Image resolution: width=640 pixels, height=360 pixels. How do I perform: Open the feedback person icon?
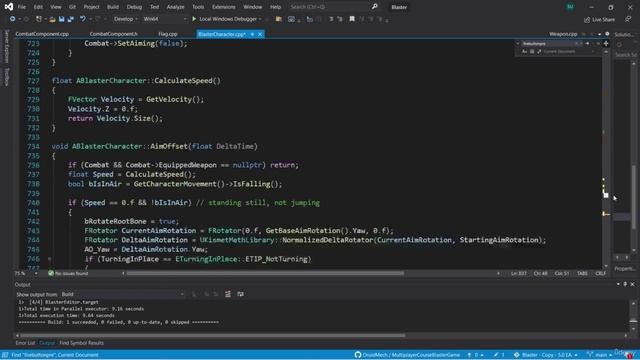(x=628, y=19)
